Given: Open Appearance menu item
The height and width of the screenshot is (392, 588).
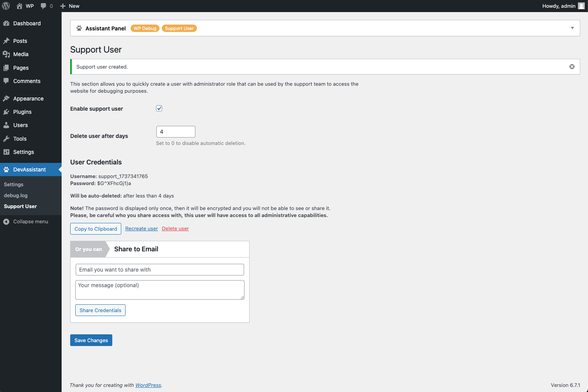Looking at the screenshot, I should [31, 99].
